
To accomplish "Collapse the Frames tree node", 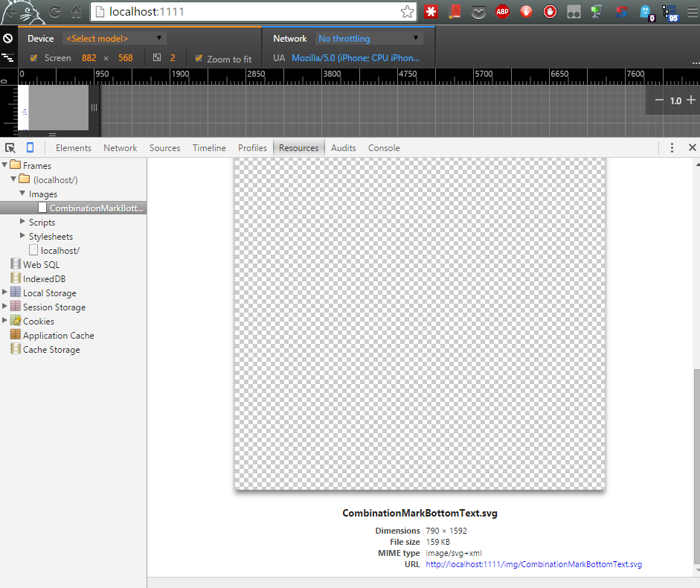I will coord(4,165).
